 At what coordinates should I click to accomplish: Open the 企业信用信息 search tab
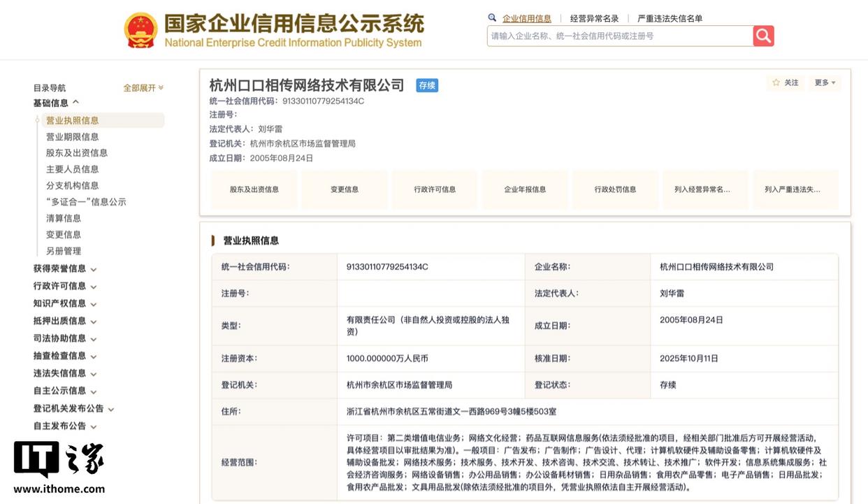(527, 19)
